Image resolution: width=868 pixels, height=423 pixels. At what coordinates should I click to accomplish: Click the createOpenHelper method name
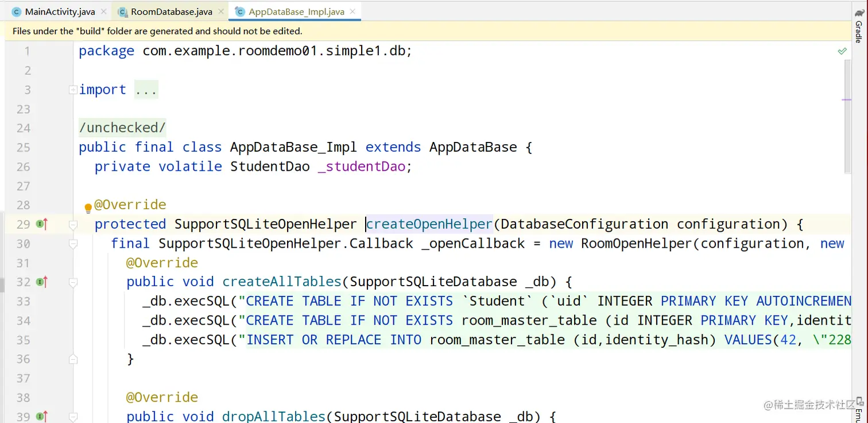429,224
